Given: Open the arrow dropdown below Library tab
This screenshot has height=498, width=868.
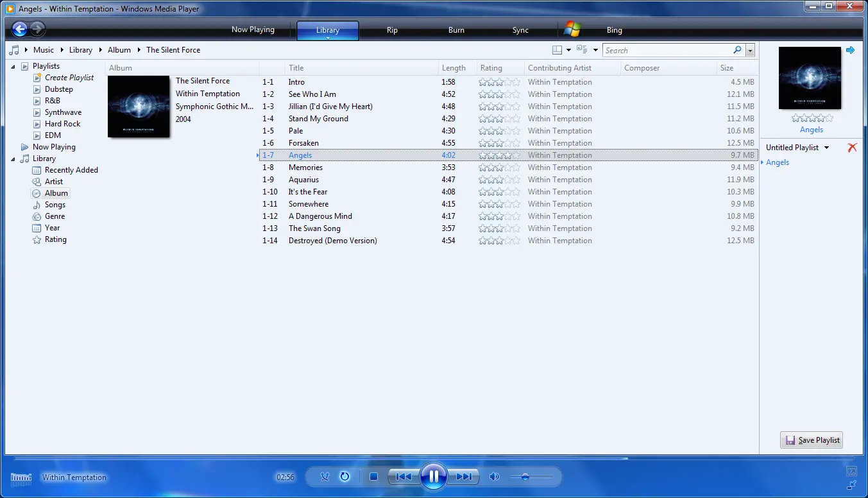Looking at the screenshot, I should (x=328, y=39).
